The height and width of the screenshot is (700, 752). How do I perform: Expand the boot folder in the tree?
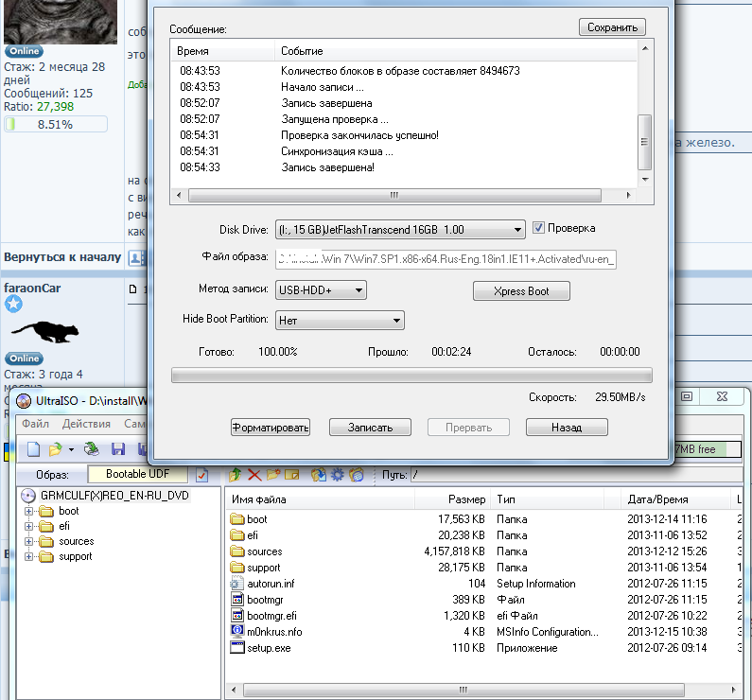[28, 511]
